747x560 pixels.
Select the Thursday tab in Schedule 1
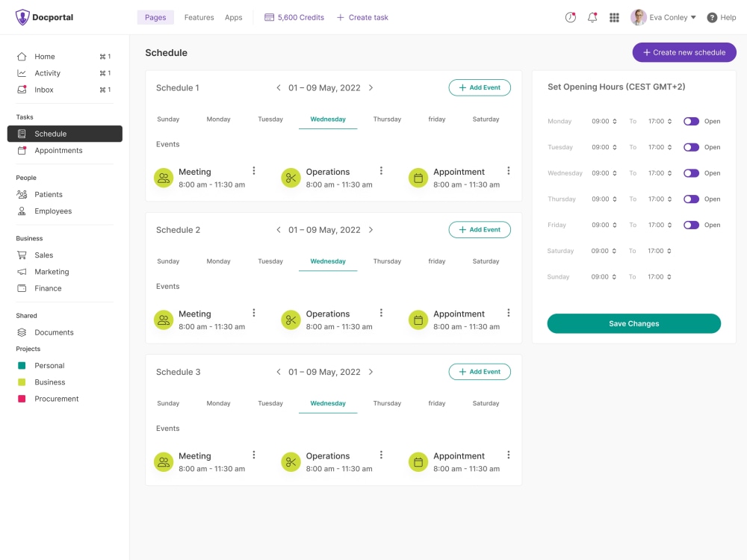click(x=387, y=119)
